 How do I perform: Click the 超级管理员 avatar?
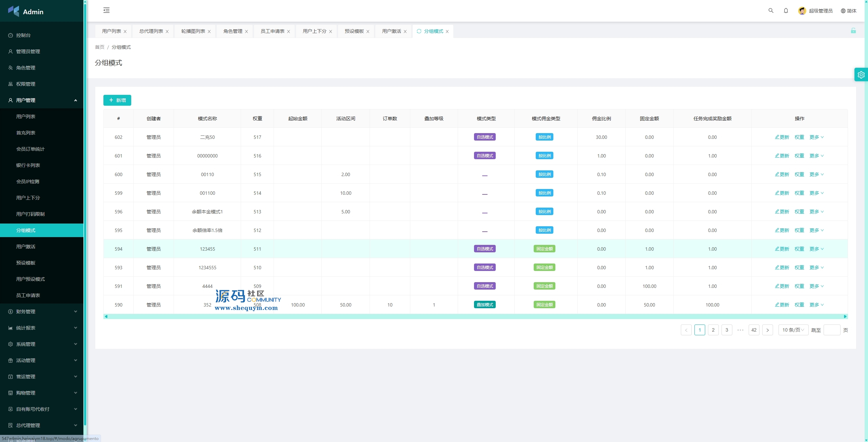click(802, 11)
